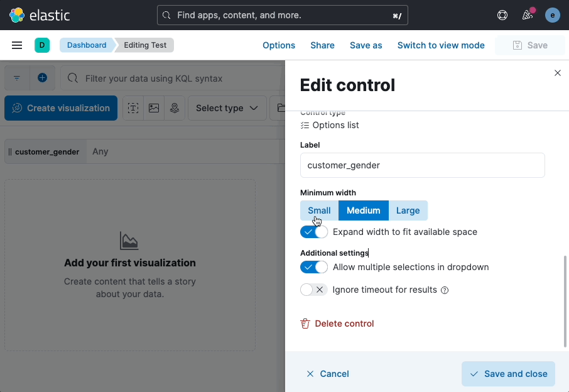The height and width of the screenshot is (392, 569).
Task: Click Save and close
Action: pyautogui.click(x=508, y=374)
